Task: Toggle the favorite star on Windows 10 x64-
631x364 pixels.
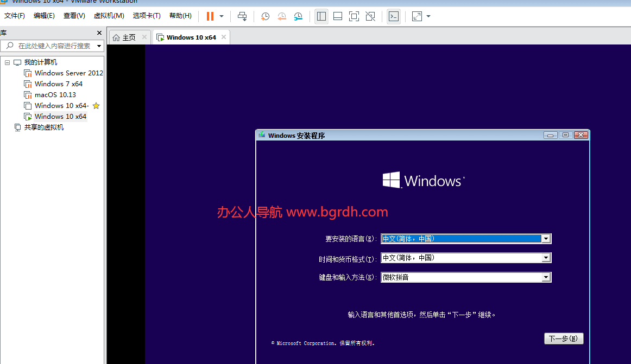Action: pyautogui.click(x=96, y=105)
